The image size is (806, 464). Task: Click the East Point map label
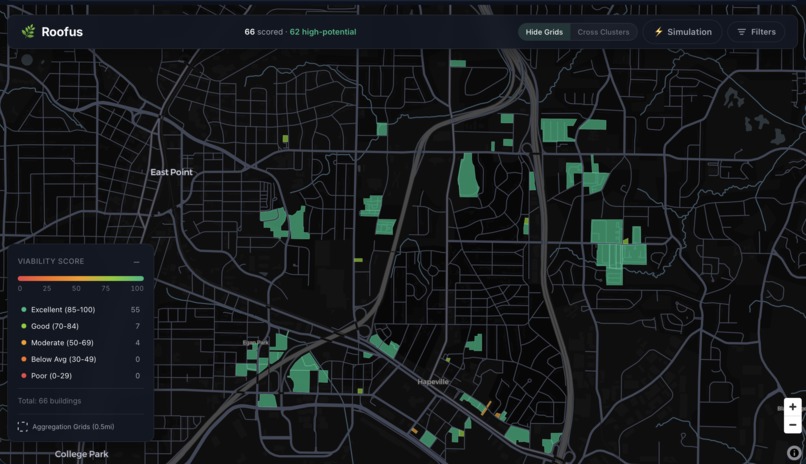171,172
